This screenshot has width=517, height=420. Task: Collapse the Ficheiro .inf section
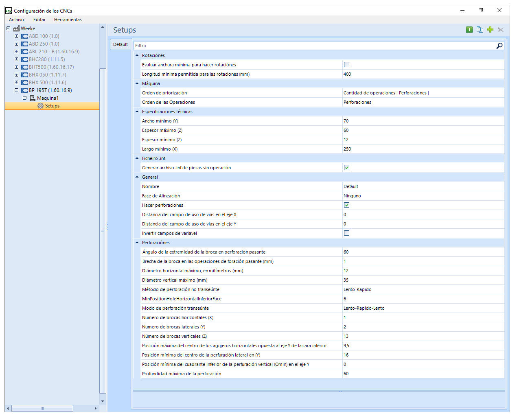point(137,158)
